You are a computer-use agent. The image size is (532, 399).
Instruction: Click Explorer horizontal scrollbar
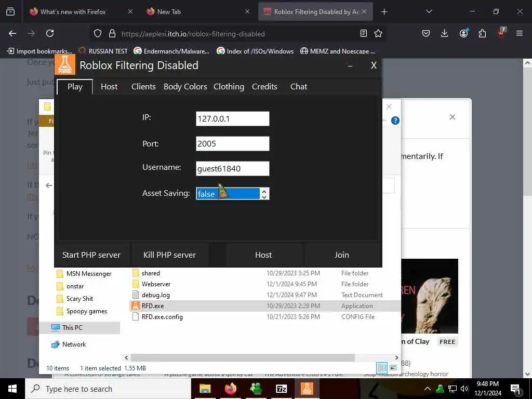[243, 357]
